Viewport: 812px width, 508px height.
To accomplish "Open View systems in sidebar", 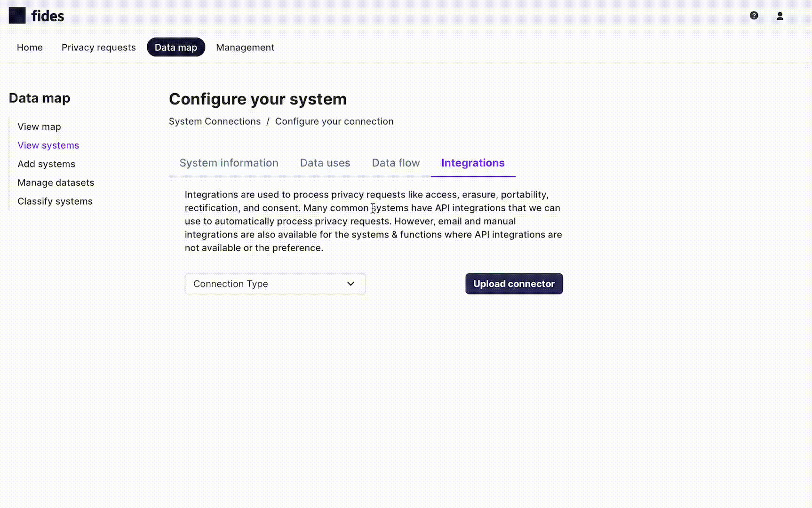I will [48, 145].
